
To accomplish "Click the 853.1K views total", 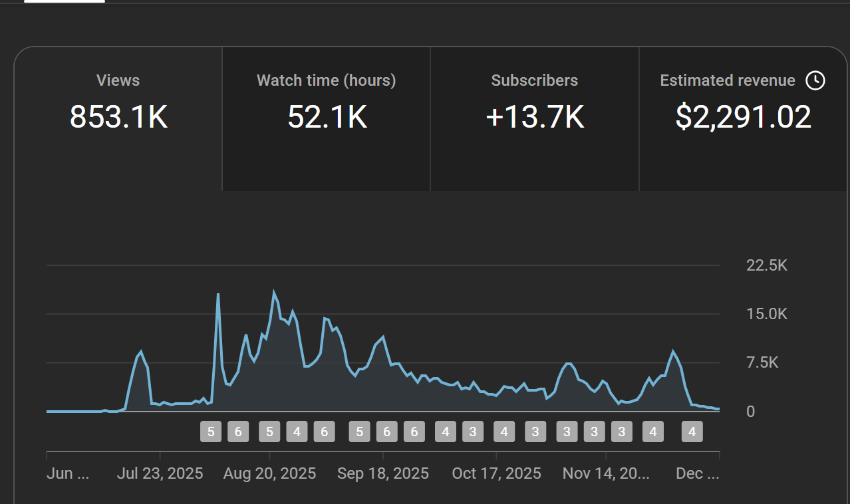I will pyautogui.click(x=118, y=117).
